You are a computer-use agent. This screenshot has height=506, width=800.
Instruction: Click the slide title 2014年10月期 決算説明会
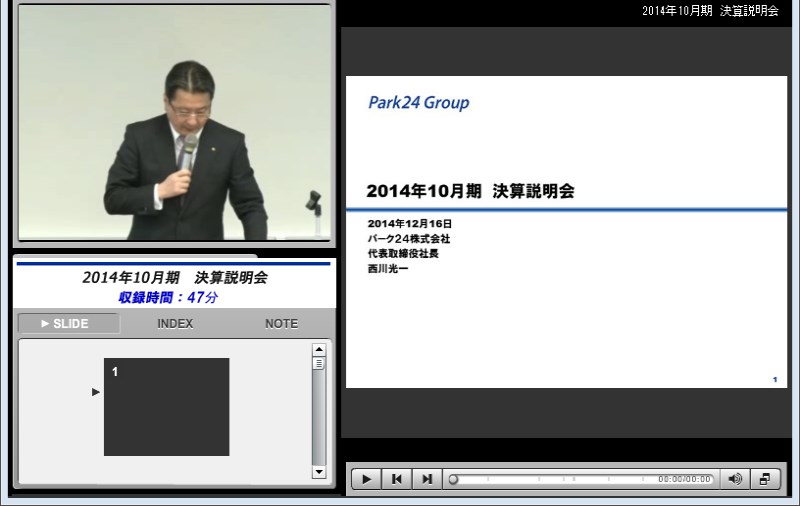click(x=470, y=191)
